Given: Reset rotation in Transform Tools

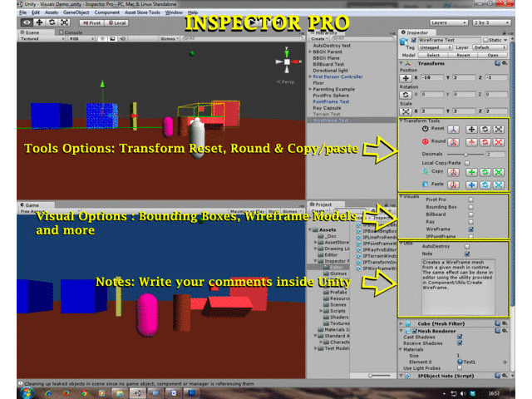Looking at the screenshot, I should click(485, 130).
